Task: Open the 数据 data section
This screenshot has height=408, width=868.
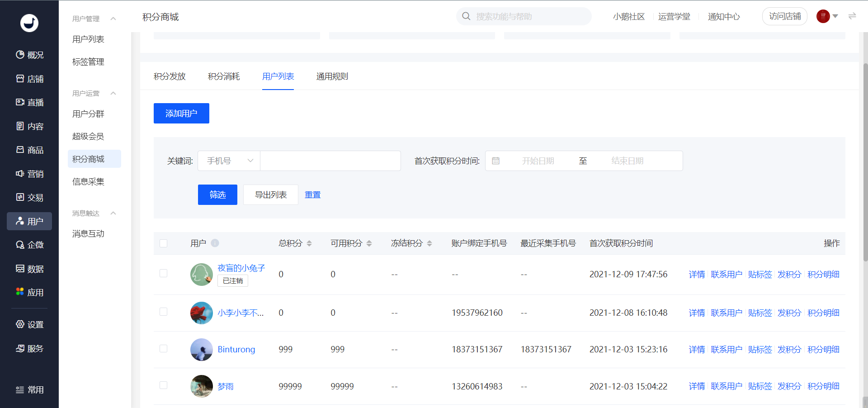Action: click(29, 269)
